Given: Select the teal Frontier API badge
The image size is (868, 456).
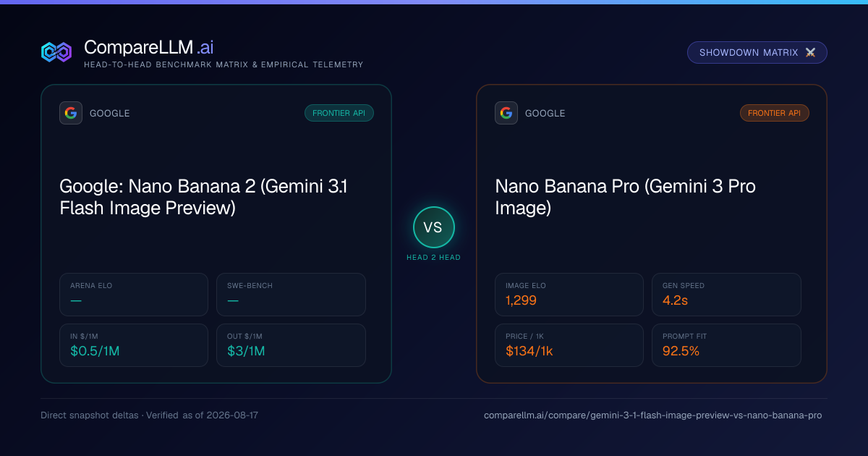Looking at the screenshot, I should (x=339, y=113).
